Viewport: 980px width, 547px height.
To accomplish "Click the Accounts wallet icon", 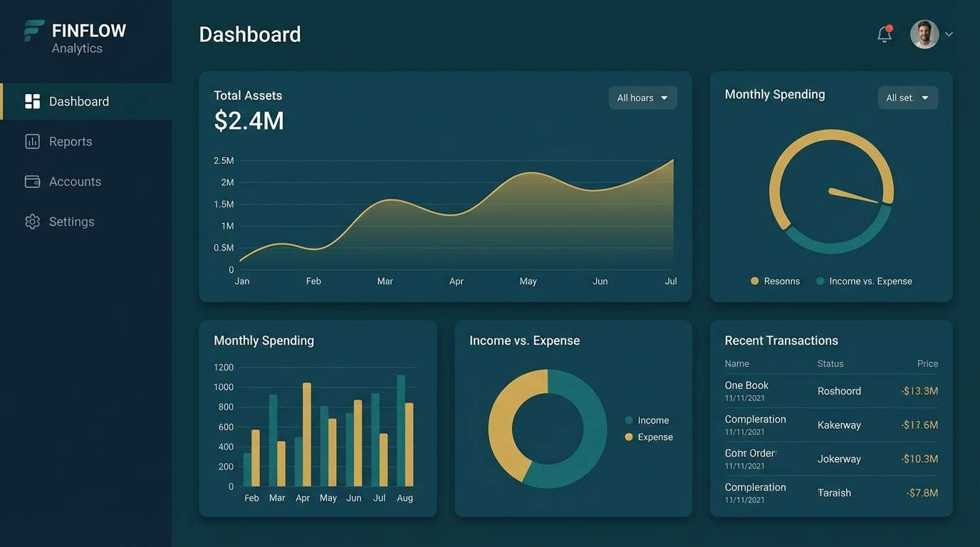I will coord(32,181).
